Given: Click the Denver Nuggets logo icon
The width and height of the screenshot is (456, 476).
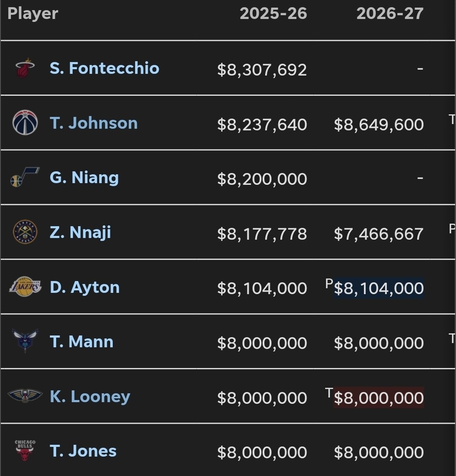Looking at the screenshot, I should (x=25, y=232).
